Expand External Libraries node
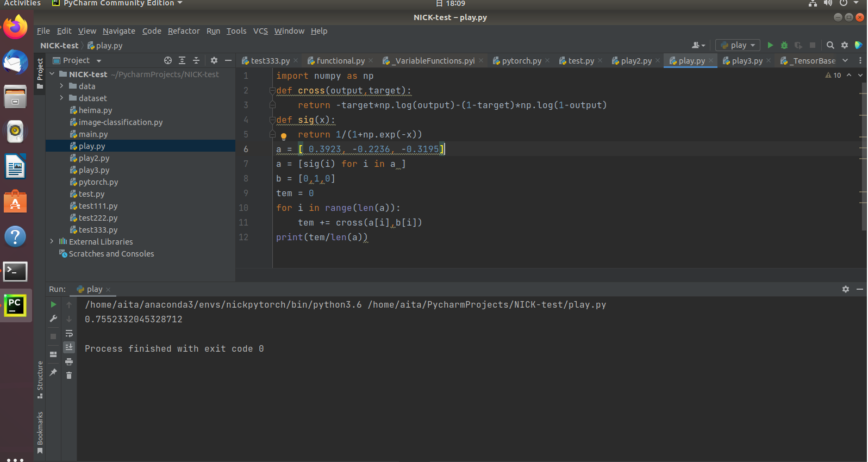This screenshot has width=868, height=462. [x=52, y=241]
